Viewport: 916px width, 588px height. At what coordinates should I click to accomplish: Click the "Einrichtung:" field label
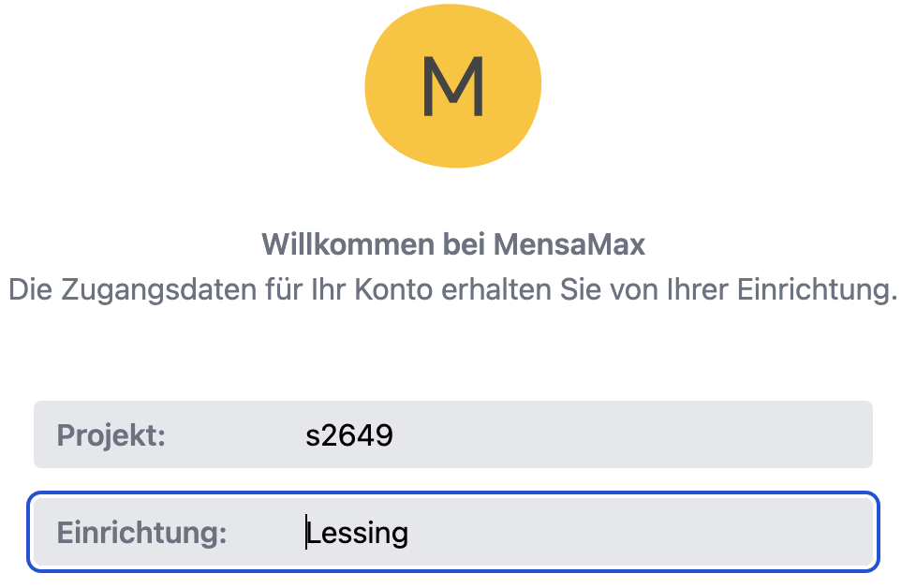(141, 533)
